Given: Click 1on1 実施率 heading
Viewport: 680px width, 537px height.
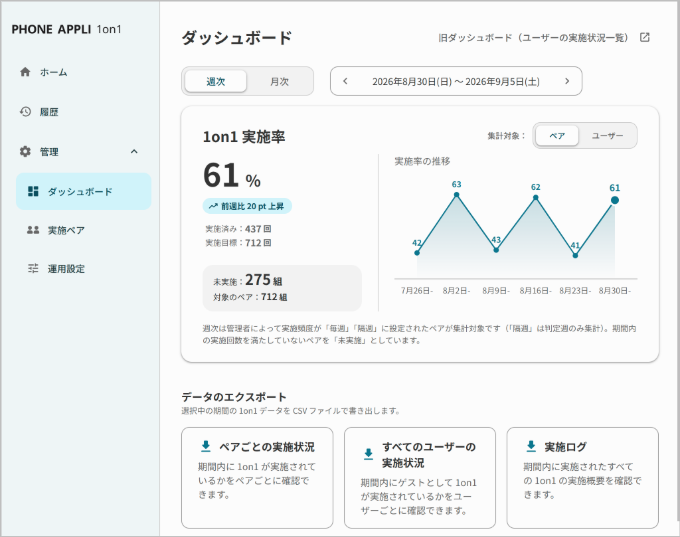Looking at the screenshot, I should point(244,137).
